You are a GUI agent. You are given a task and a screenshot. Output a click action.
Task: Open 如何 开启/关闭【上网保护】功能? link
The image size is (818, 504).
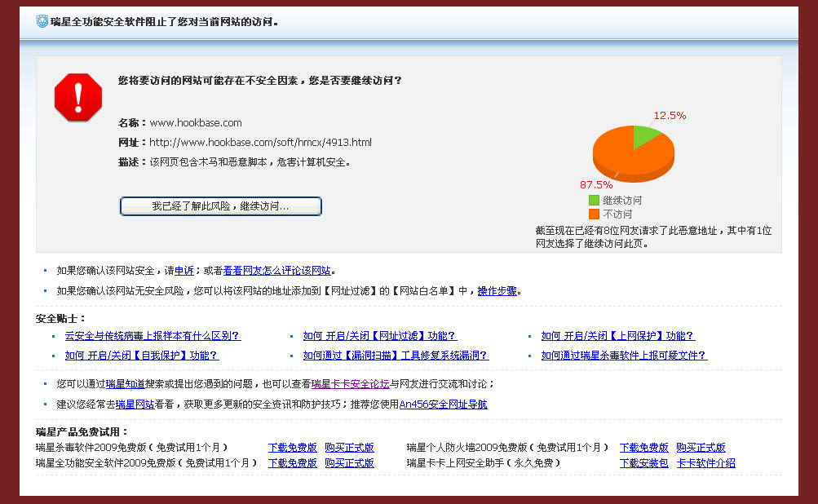[x=618, y=336]
